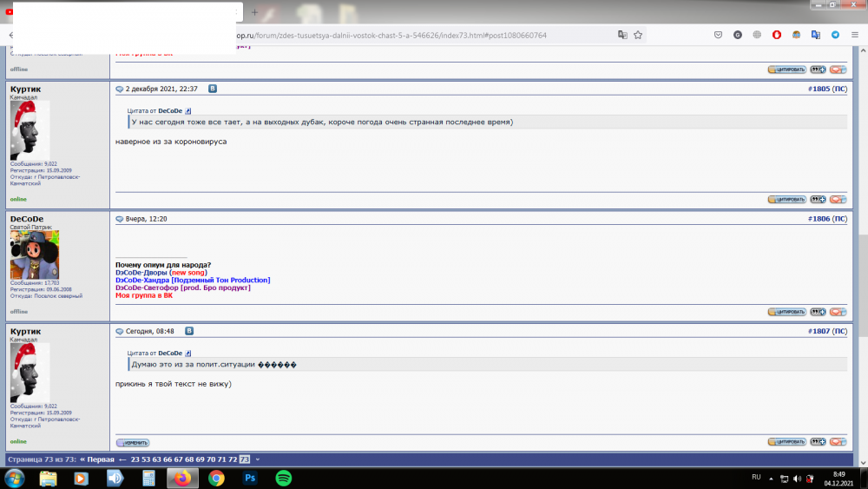The width and height of the screenshot is (868, 489).
Task: Quote the topmost partial post
Action: 786,69
